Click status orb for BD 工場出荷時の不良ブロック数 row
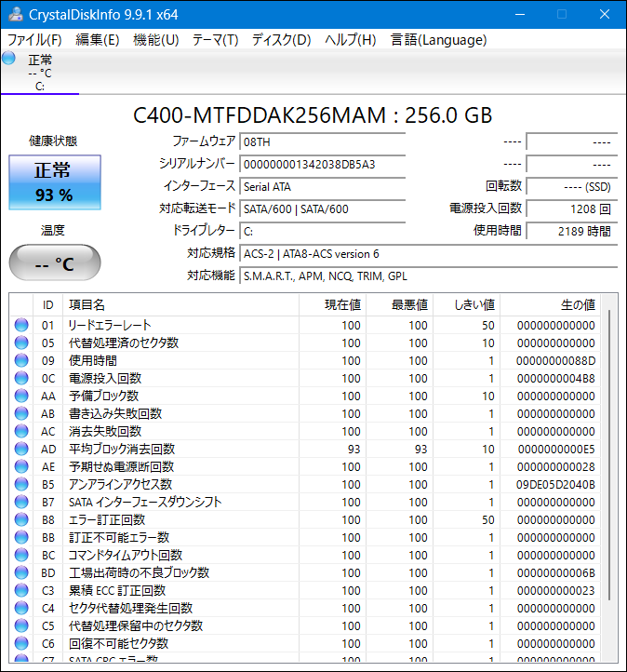This screenshot has height=672, width=627. pos(21,572)
